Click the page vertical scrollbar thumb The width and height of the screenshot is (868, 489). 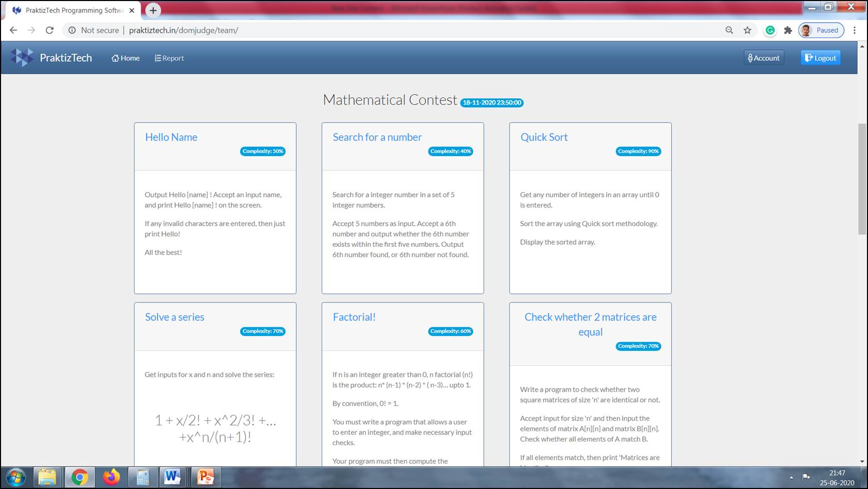pyautogui.click(x=862, y=179)
